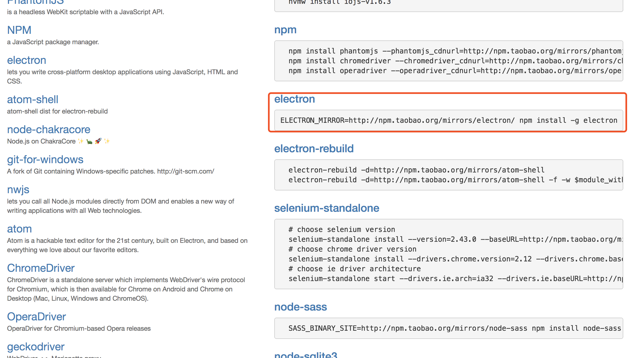Image resolution: width=644 pixels, height=358 pixels.
Task: Click the node-sass heading
Action: (300, 307)
